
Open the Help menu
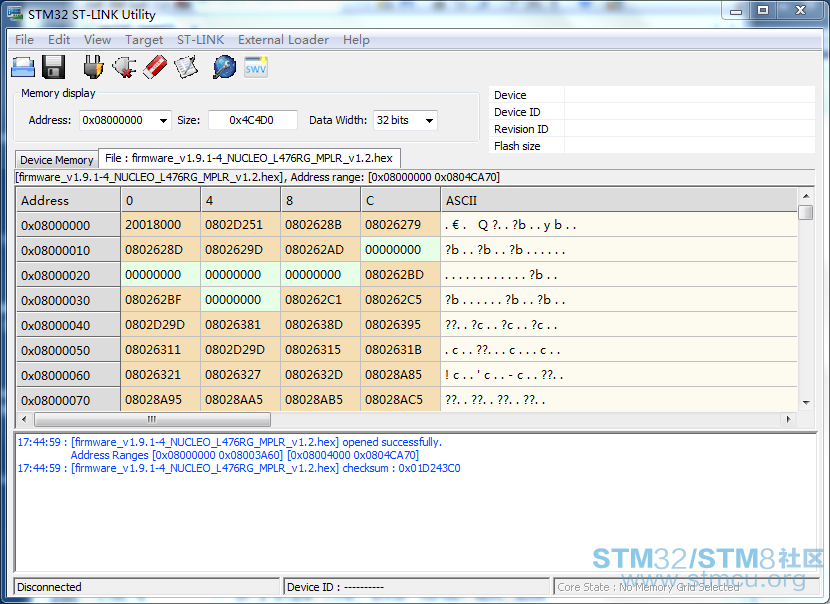(356, 40)
